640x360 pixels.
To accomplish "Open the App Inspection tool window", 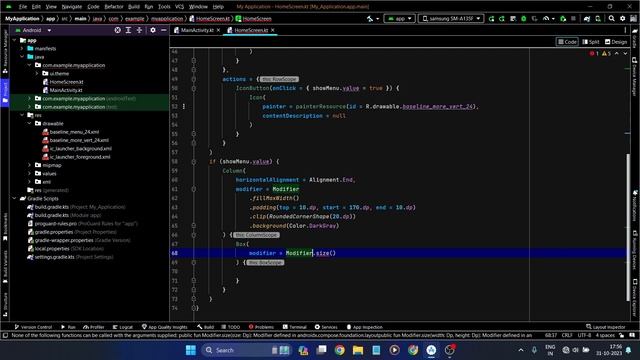I will click(364, 327).
